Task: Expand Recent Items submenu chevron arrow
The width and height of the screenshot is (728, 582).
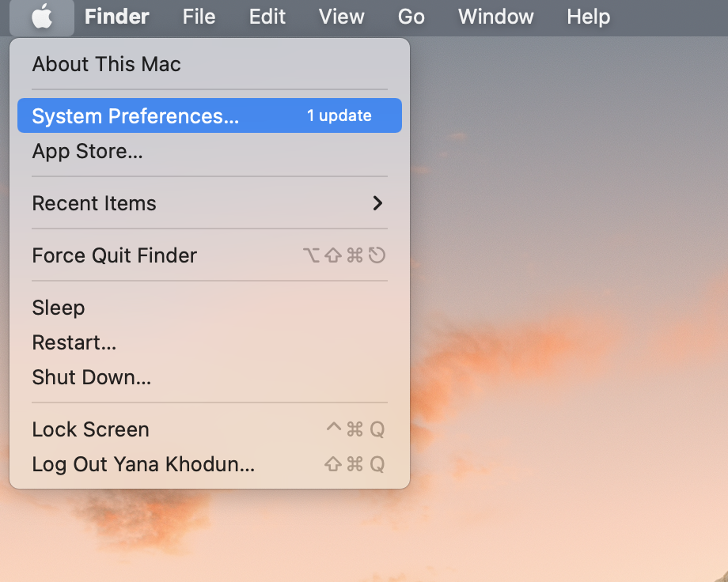Action: tap(377, 202)
